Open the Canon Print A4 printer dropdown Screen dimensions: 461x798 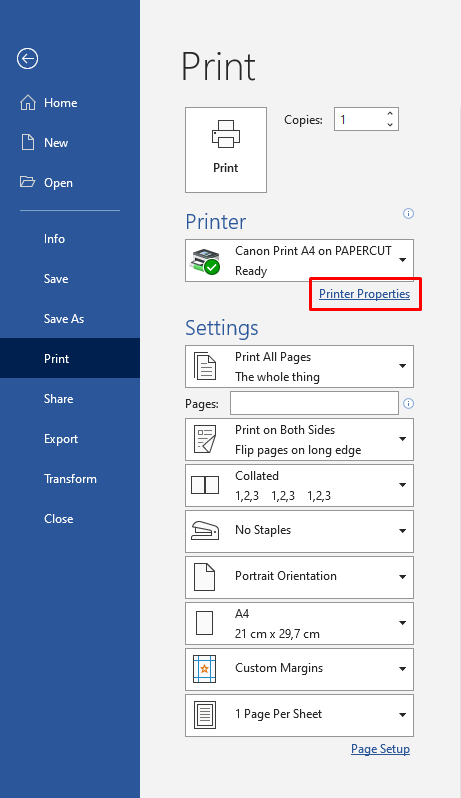click(x=299, y=261)
